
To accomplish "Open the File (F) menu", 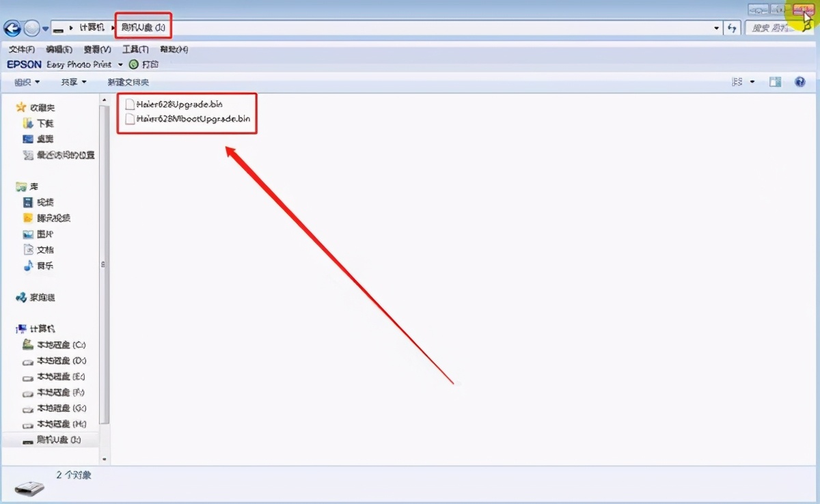I will tap(21, 49).
